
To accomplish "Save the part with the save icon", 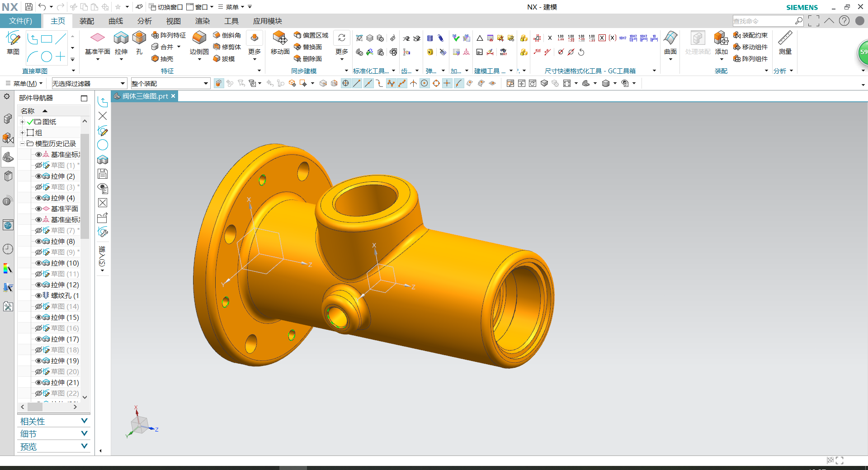I will 28,7.
